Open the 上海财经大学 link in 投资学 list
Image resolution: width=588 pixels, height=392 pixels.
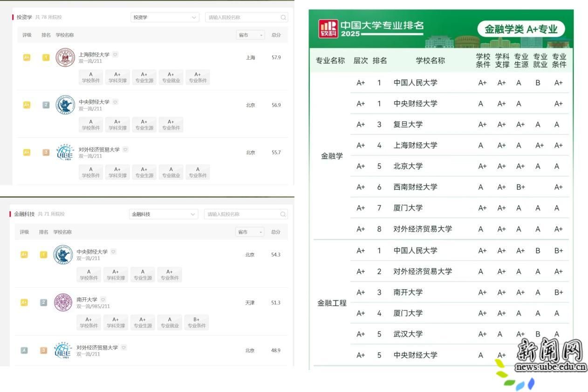click(94, 55)
